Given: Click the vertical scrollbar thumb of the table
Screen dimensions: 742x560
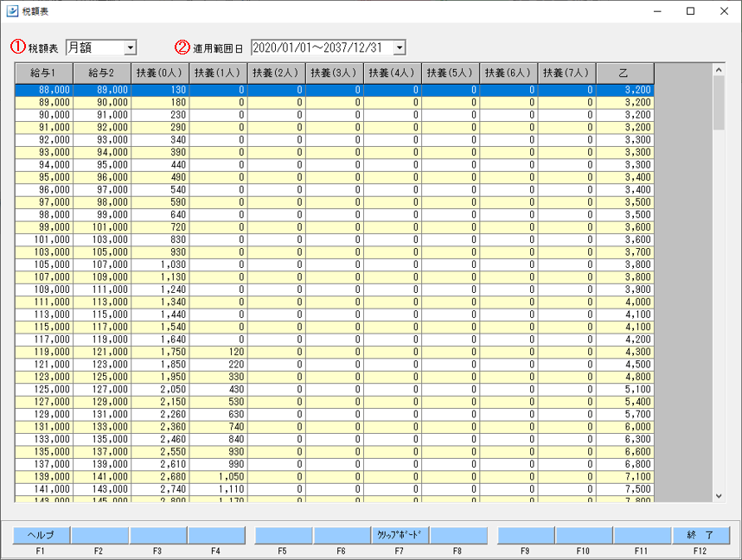Looking at the screenshot, I should 719,103.
